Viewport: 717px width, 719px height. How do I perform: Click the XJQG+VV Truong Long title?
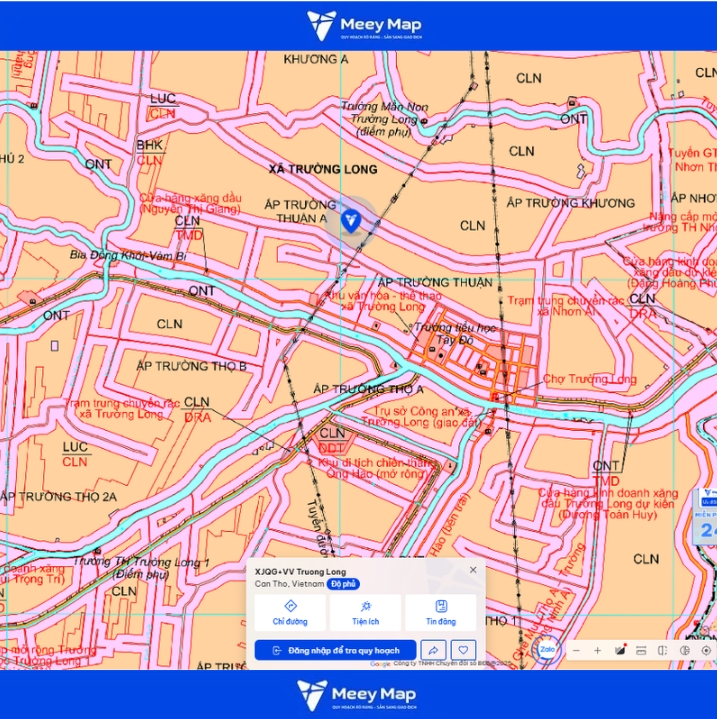(300, 572)
